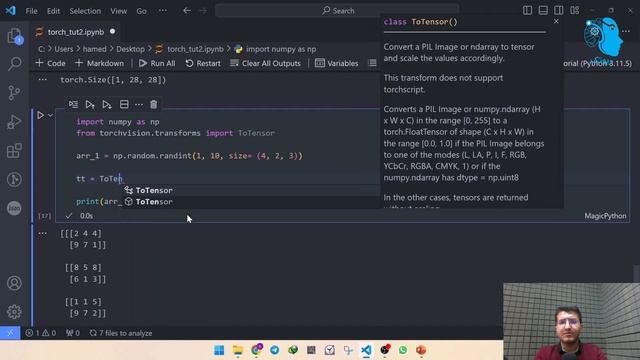
Task: Delete the cell with the trash icon
Action: (x=153, y=104)
